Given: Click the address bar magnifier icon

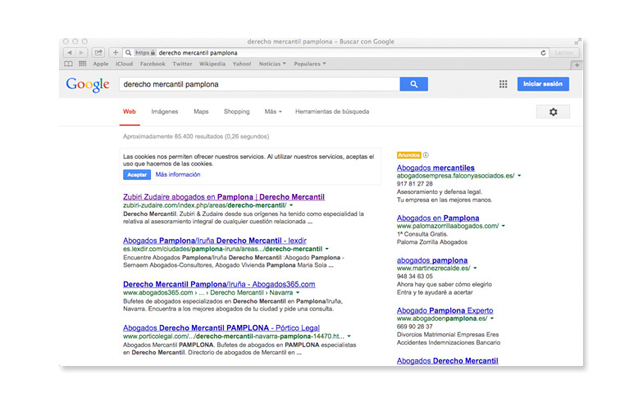Looking at the screenshot, I should (x=128, y=53).
